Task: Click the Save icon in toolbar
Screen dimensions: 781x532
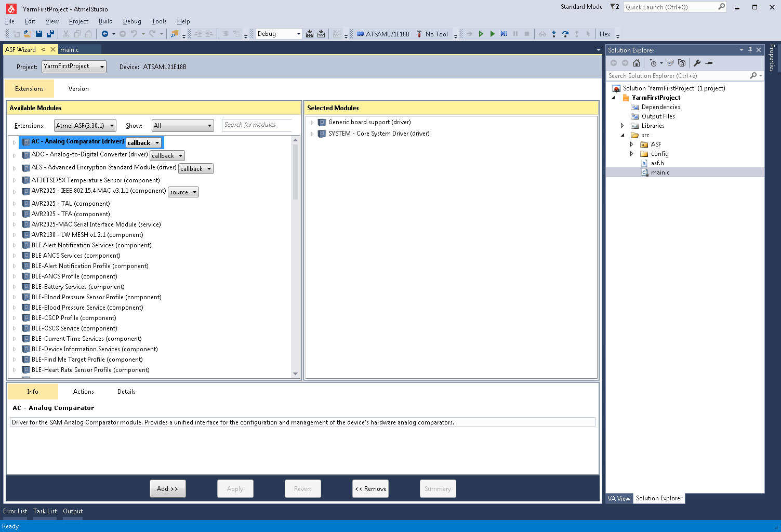Action: [x=39, y=34]
